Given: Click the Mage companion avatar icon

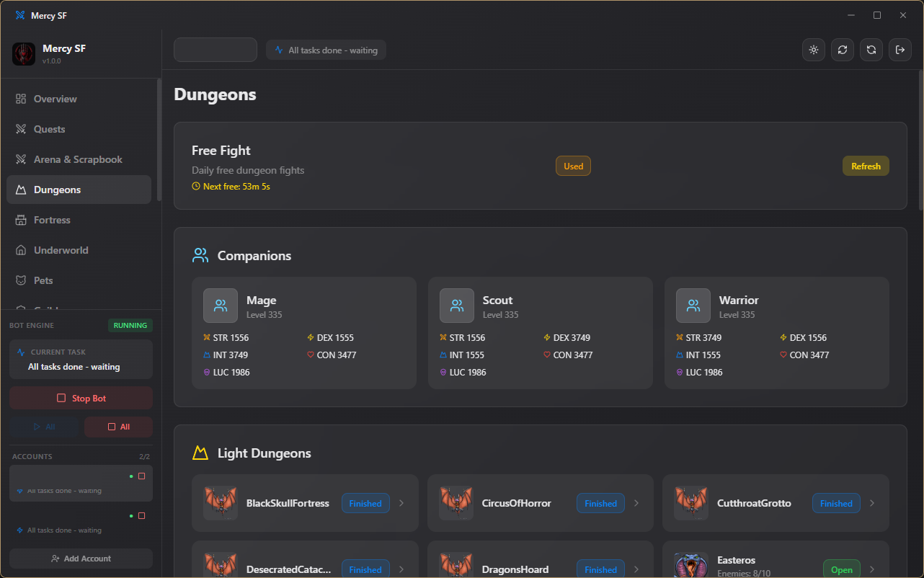Looking at the screenshot, I should (x=221, y=306).
